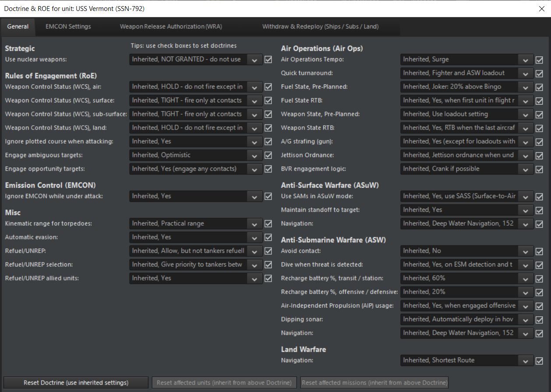Open Dive when threat is detected dropdown
The height and width of the screenshot is (392, 551).
(526, 265)
